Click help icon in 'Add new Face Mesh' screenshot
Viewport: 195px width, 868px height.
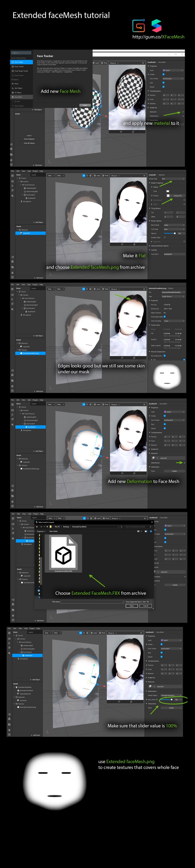pyautogui.click(x=11, y=165)
